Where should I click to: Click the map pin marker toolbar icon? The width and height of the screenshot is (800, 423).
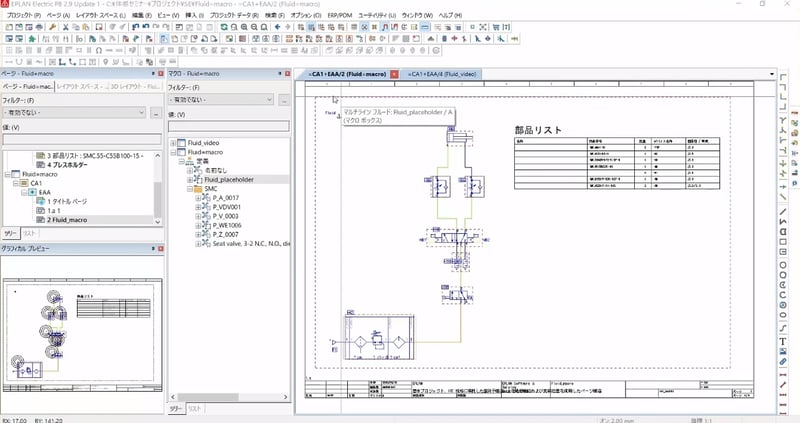tap(106, 62)
